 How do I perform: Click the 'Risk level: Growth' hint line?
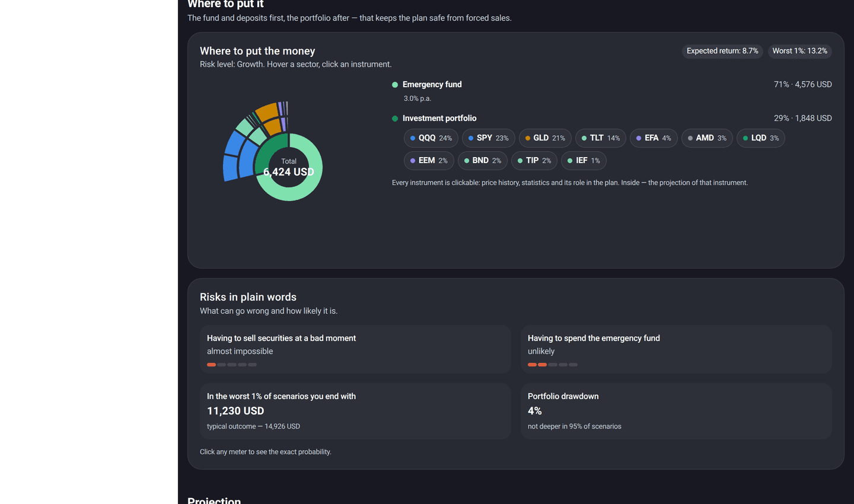pyautogui.click(x=296, y=64)
